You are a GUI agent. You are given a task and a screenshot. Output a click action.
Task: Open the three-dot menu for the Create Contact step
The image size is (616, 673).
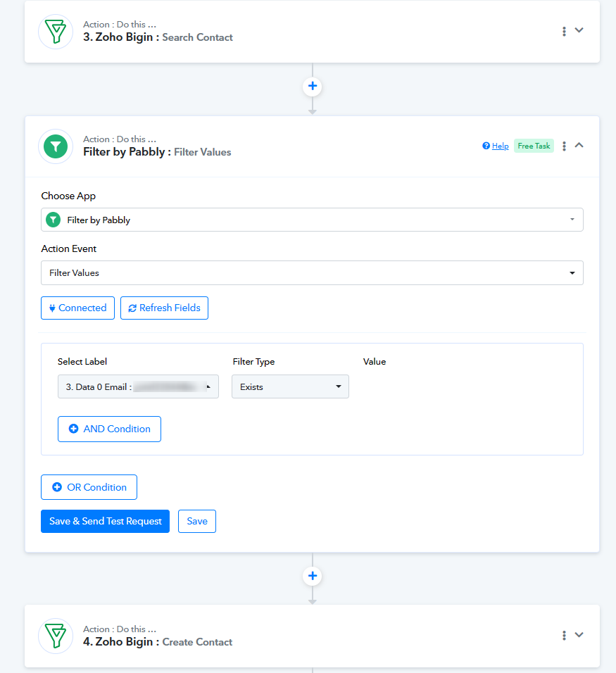click(564, 635)
